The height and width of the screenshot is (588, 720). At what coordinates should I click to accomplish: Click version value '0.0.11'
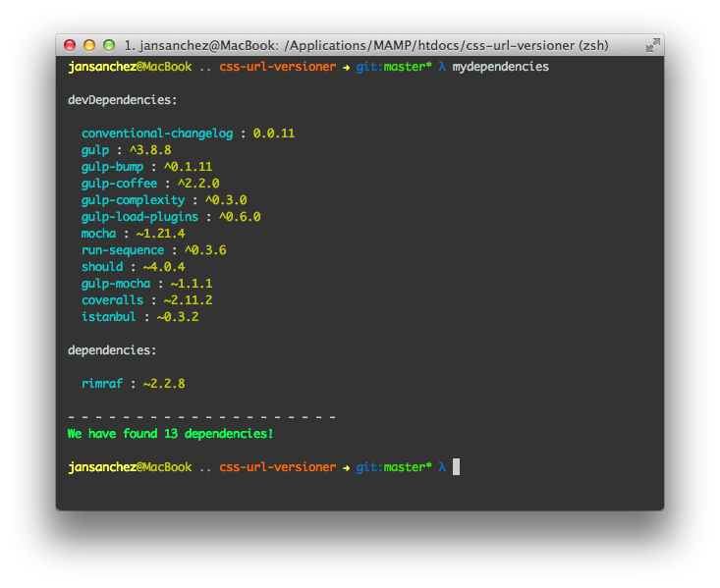coord(274,134)
